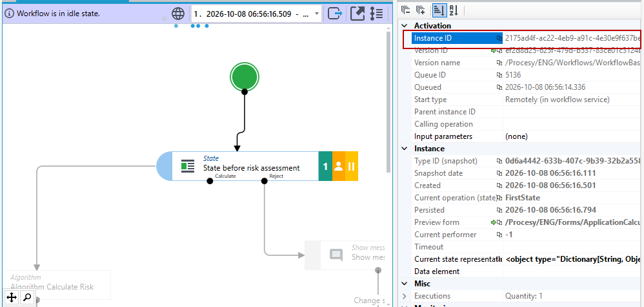
Task: Click the form icon in the State node
Action: pyautogui.click(x=188, y=167)
